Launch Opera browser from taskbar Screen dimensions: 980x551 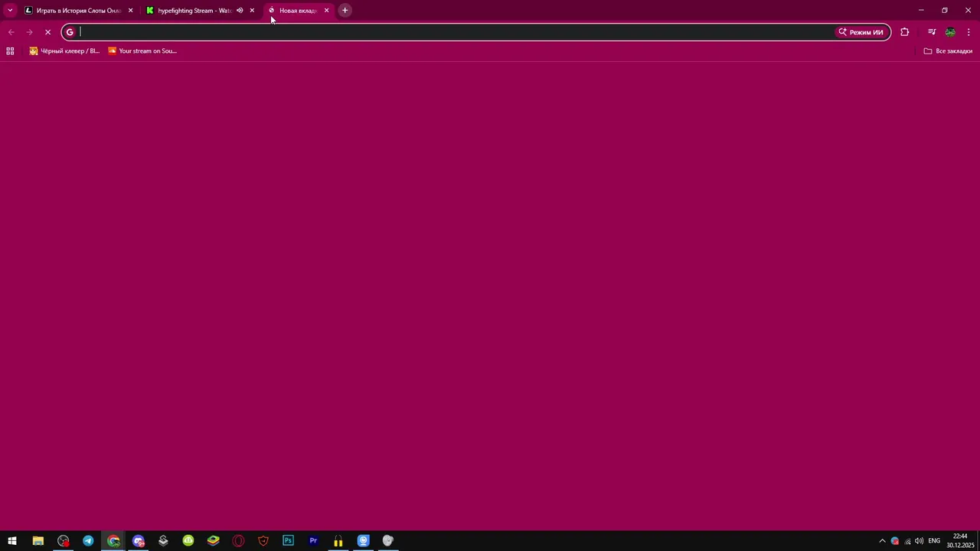point(238,541)
